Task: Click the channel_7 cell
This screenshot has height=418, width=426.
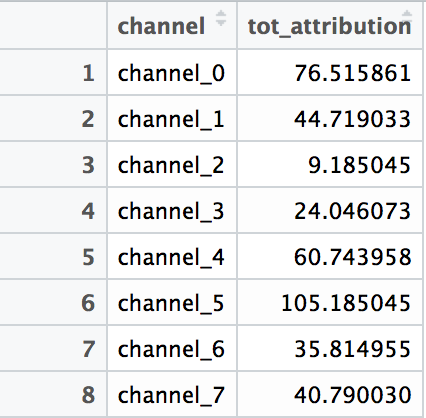Action: (x=172, y=394)
